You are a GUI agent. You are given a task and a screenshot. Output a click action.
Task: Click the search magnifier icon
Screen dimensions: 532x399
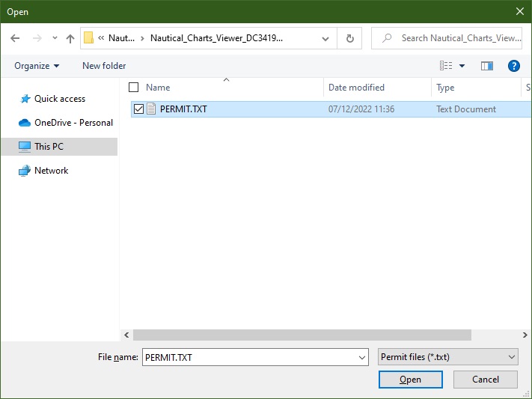pos(387,38)
